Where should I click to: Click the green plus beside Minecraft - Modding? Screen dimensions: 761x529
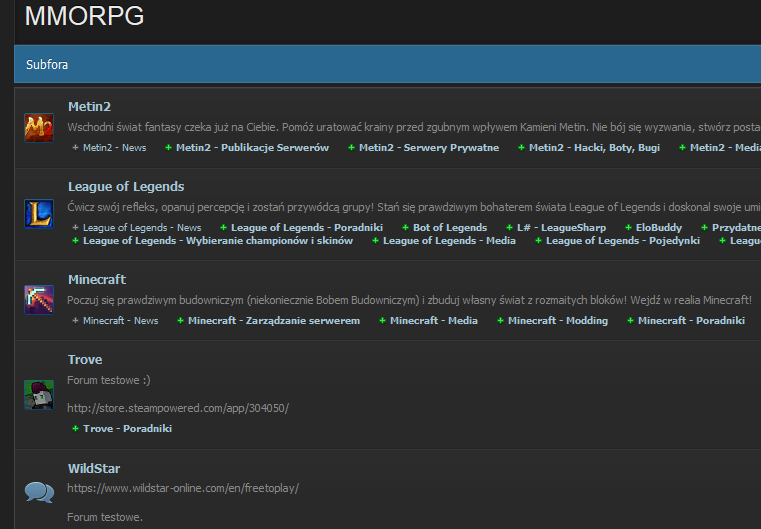(x=500, y=321)
